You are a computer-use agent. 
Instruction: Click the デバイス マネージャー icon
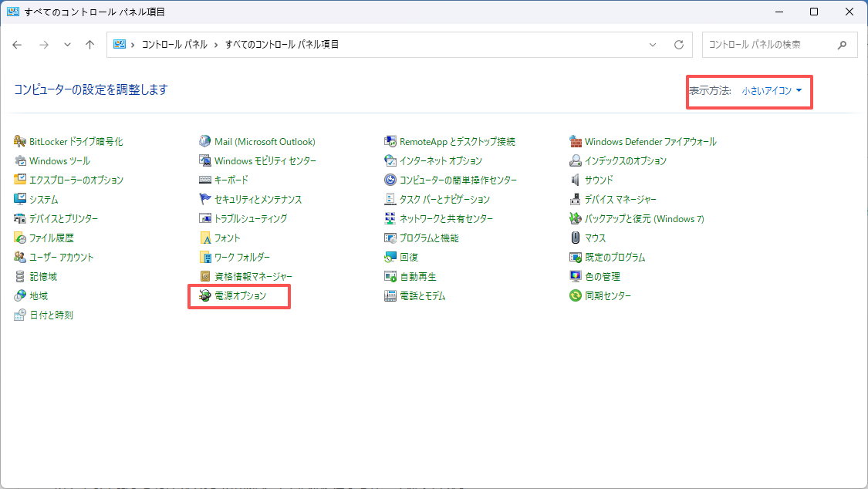pos(575,199)
